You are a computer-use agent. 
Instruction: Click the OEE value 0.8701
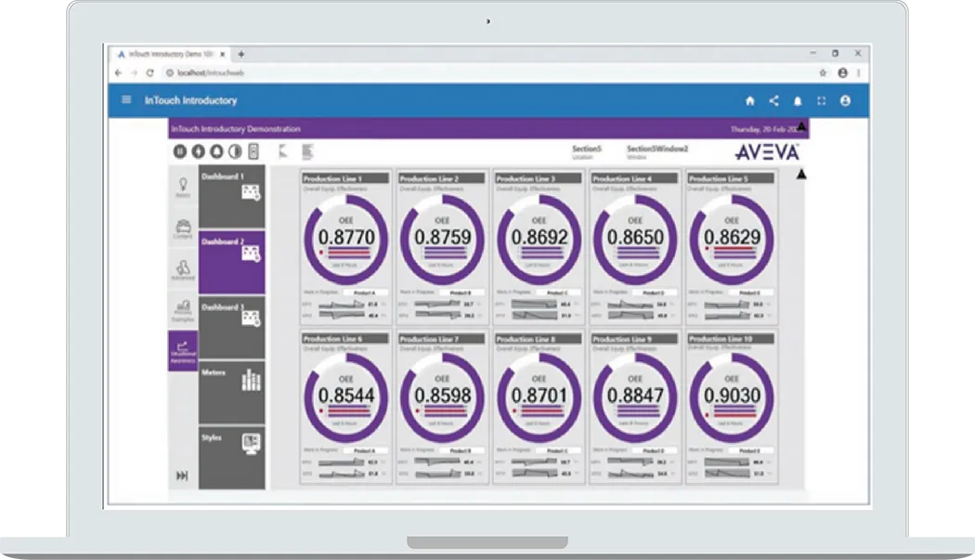pyautogui.click(x=539, y=395)
